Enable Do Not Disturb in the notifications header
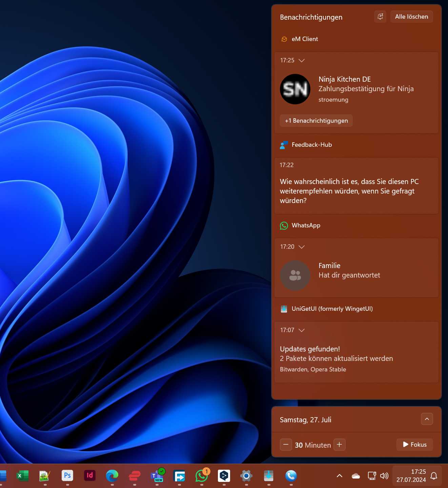The width and height of the screenshot is (448, 488). 380,16
